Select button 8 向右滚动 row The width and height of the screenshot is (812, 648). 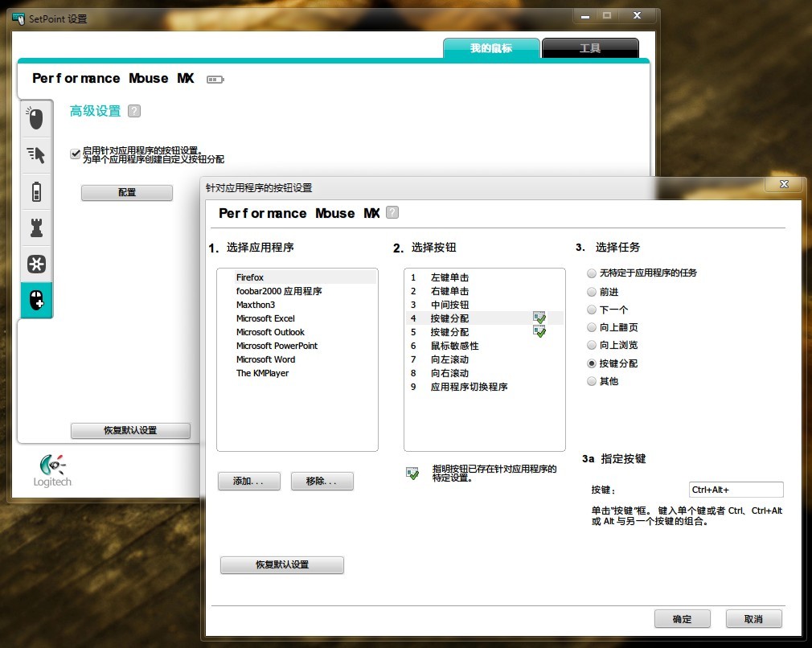click(x=484, y=373)
